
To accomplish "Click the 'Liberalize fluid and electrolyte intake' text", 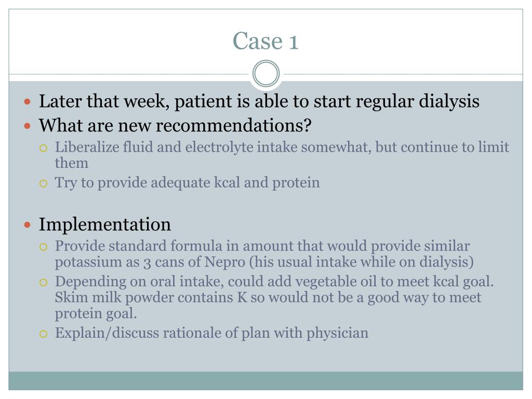I will (178, 147).
